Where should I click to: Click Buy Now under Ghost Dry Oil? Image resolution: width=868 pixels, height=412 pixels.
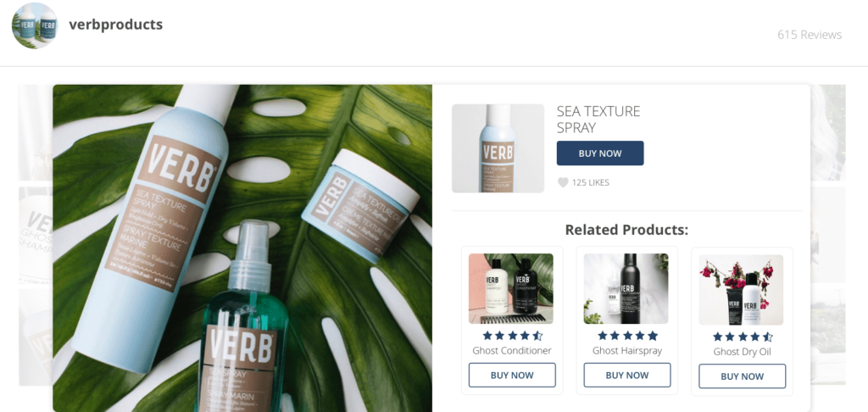pos(743,376)
